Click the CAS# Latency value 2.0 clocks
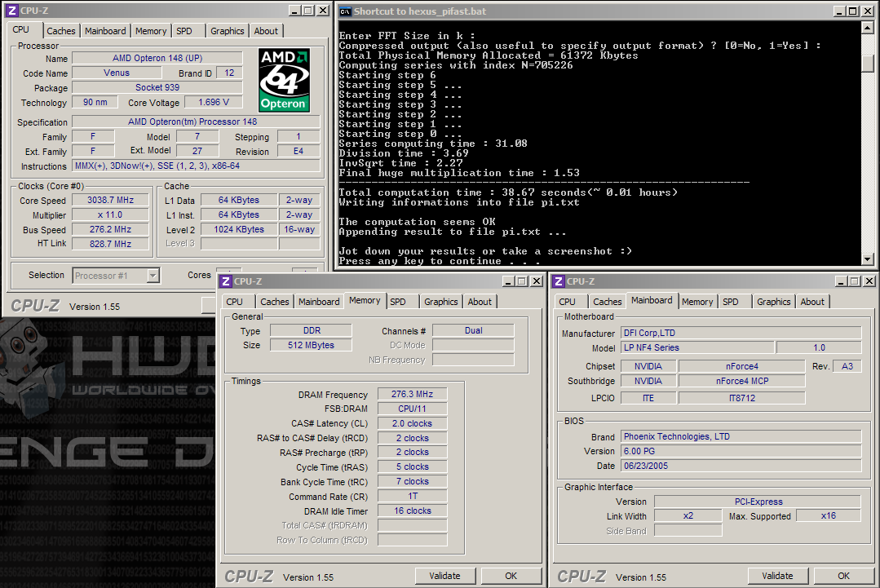Image resolution: width=880 pixels, height=588 pixels. pyautogui.click(x=413, y=423)
